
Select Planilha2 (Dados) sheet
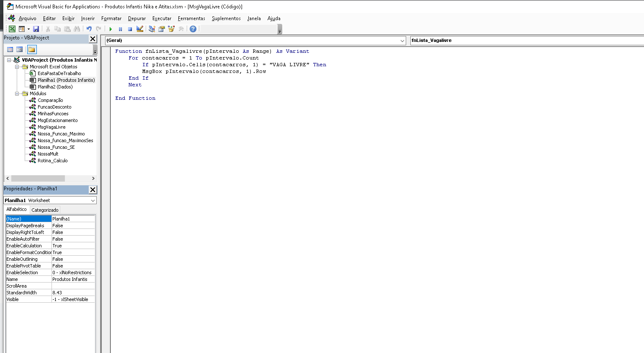pyautogui.click(x=55, y=87)
